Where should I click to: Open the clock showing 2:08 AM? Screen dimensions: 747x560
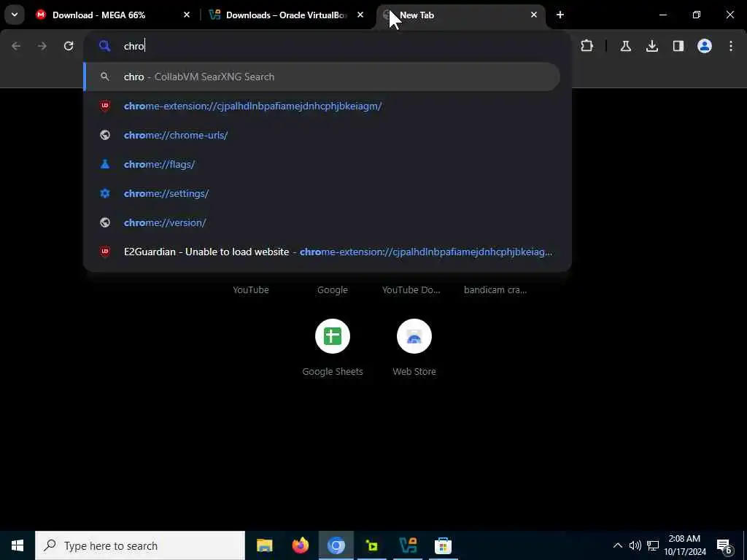[x=684, y=545]
